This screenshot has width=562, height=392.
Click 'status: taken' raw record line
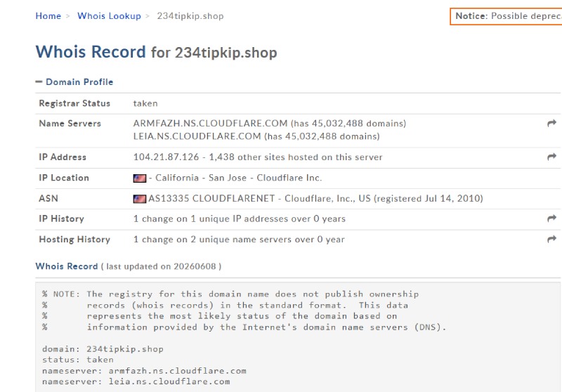[x=78, y=360]
